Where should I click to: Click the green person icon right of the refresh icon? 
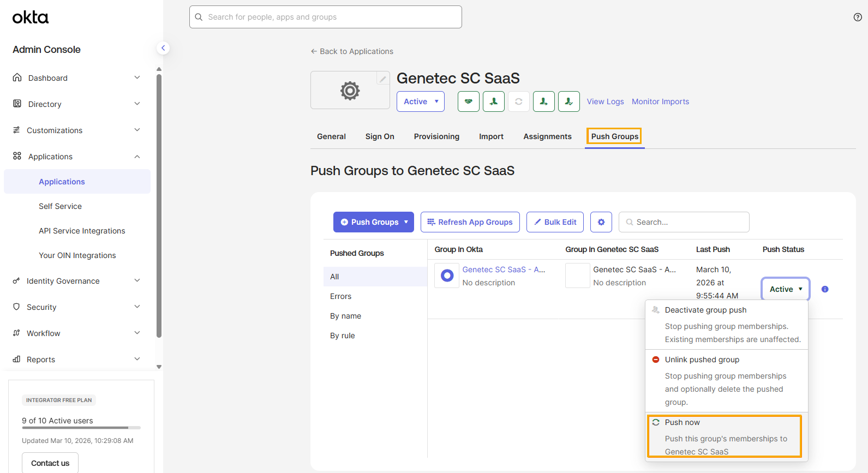point(544,101)
